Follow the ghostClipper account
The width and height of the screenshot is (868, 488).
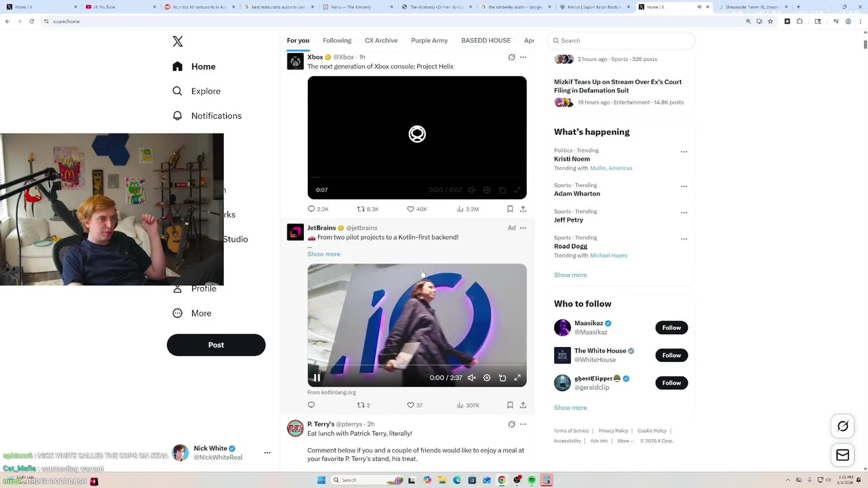pos(671,383)
